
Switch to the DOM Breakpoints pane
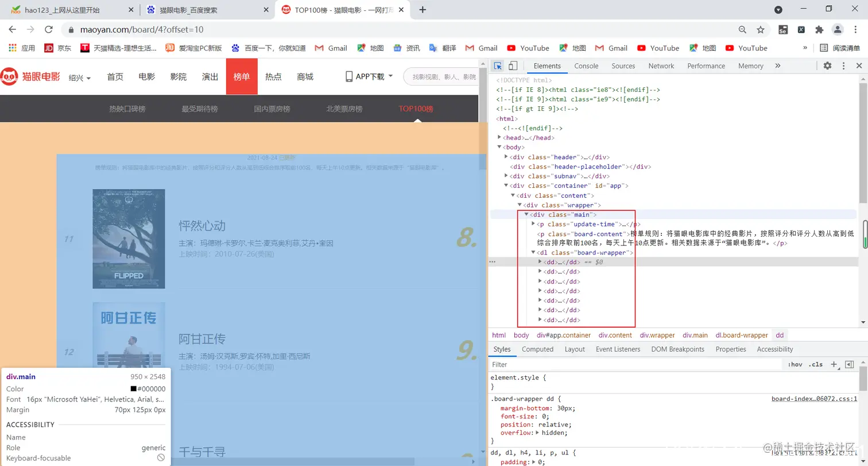[677, 349]
